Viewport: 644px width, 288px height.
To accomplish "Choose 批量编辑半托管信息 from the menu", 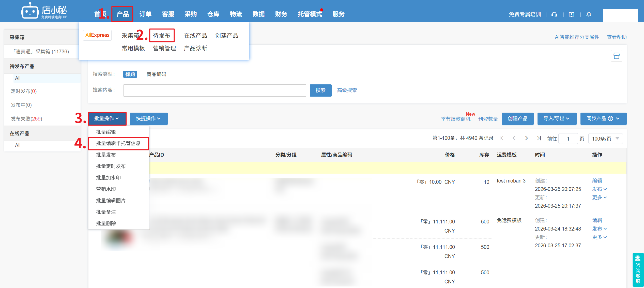I will (118, 143).
